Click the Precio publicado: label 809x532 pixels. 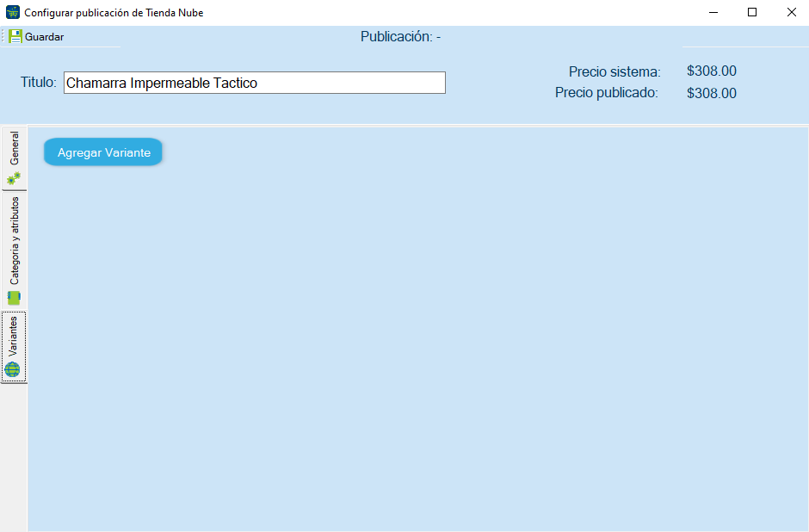pyautogui.click(x=607, y=93)
